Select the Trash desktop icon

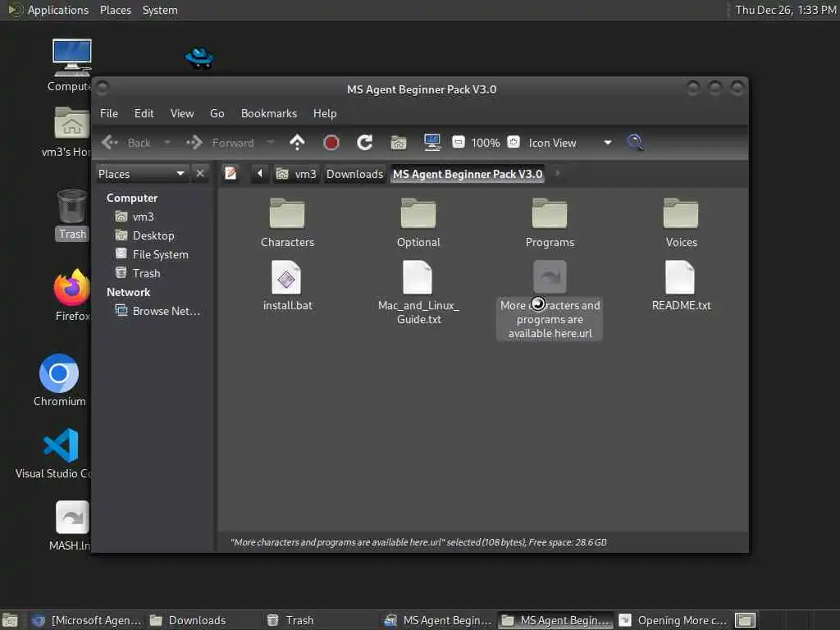point(72,215)
